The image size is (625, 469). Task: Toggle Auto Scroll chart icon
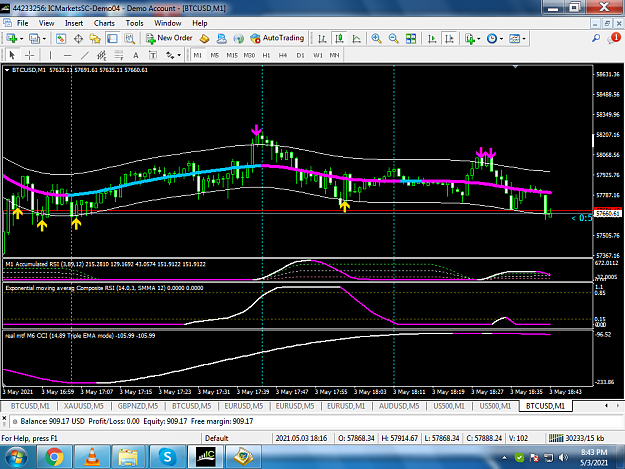coord(432,39)
